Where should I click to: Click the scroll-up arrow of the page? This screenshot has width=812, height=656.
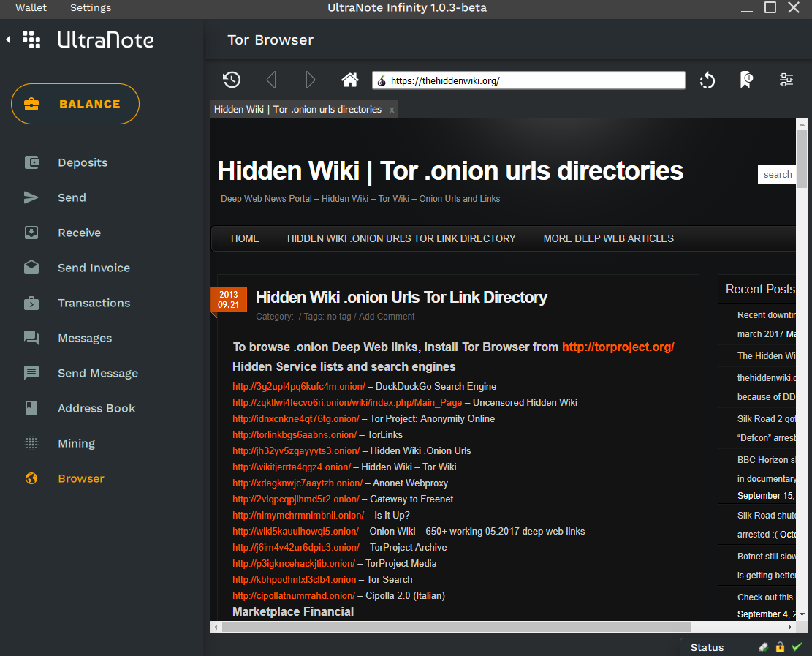point(802,124)
